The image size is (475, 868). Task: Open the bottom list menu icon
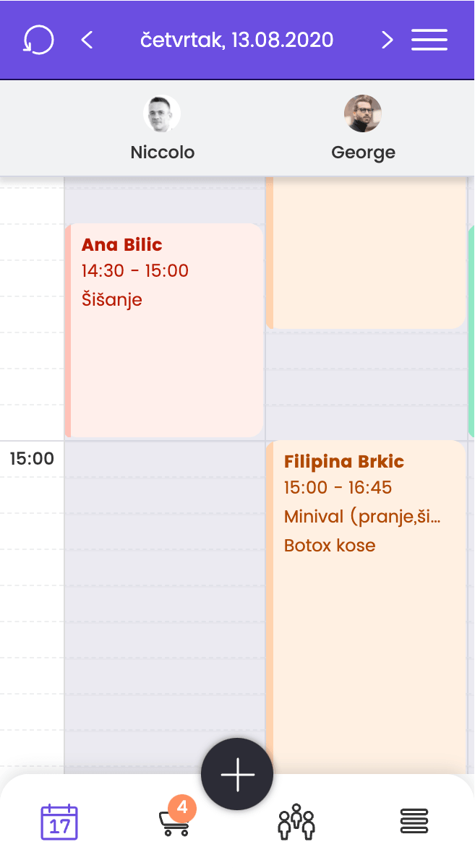click(x=414, y=821)
